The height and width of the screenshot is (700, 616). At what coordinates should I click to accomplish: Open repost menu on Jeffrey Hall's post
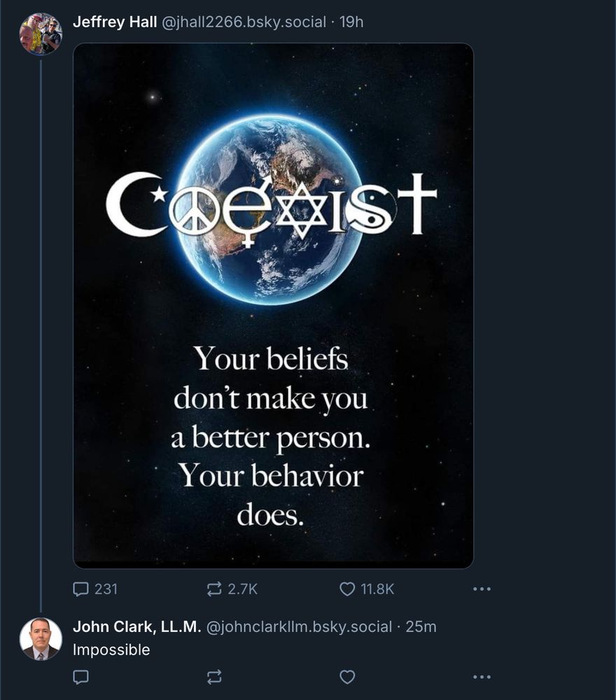[214, 589]
